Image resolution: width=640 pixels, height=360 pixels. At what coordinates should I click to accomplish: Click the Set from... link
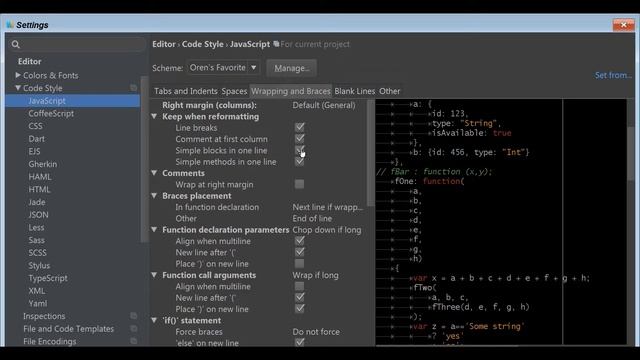(x=613, y=75)
